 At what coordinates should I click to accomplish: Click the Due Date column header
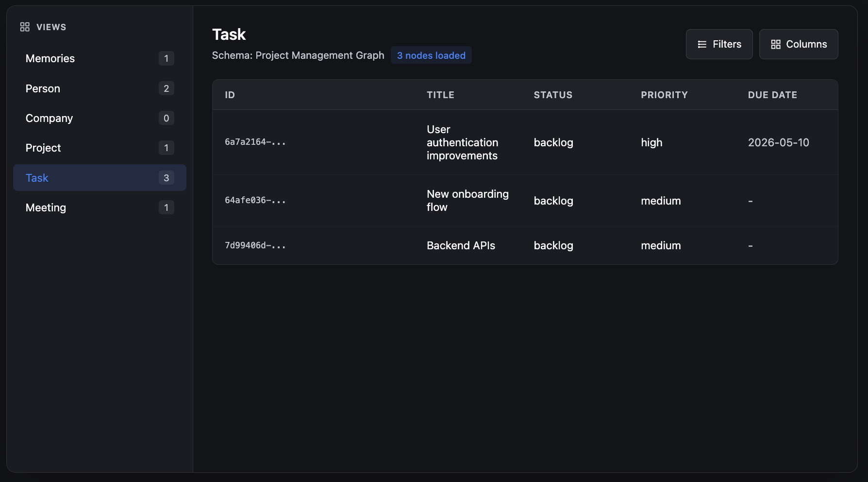point(772,95)
